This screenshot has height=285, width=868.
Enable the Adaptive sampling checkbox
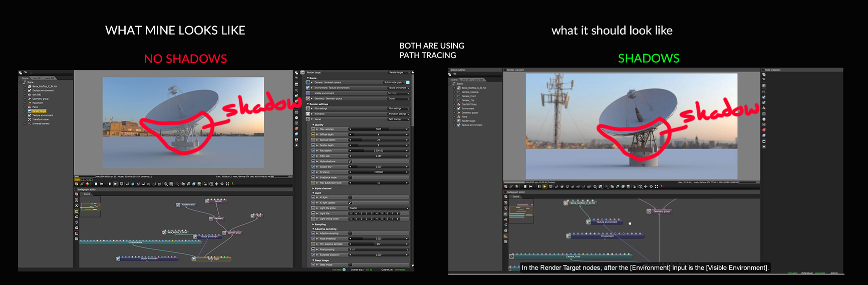point(350,233)
